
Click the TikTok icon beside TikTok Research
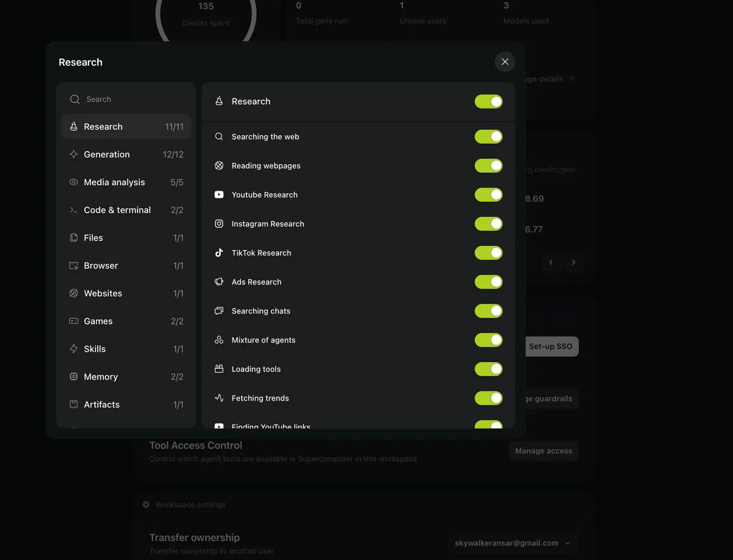pyautogui.click(x=219, y=253)
